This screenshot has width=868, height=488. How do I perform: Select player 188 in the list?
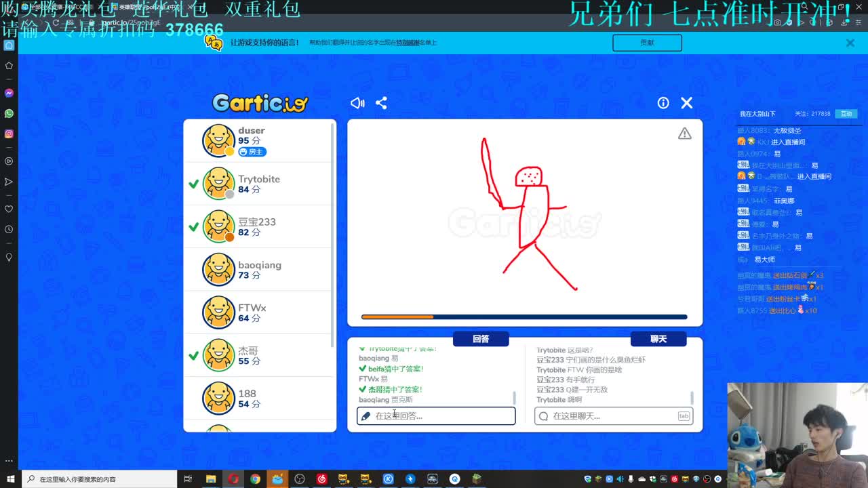click(x=258, y=398)
